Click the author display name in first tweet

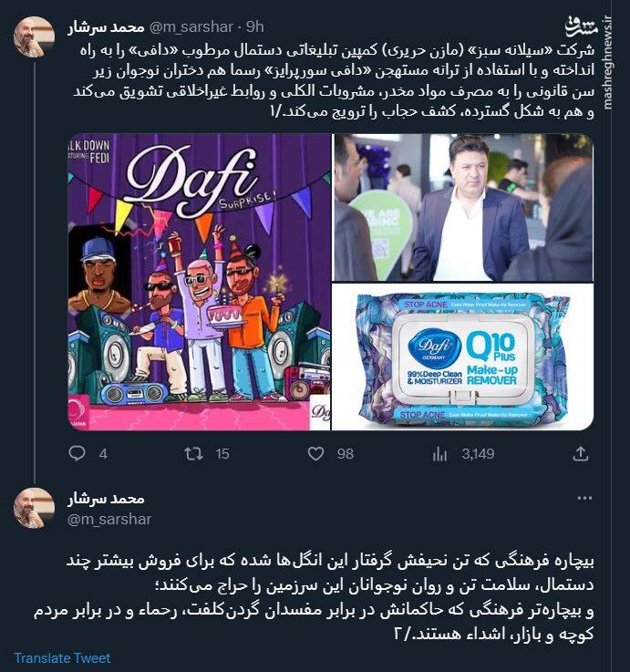click(106, 27)
